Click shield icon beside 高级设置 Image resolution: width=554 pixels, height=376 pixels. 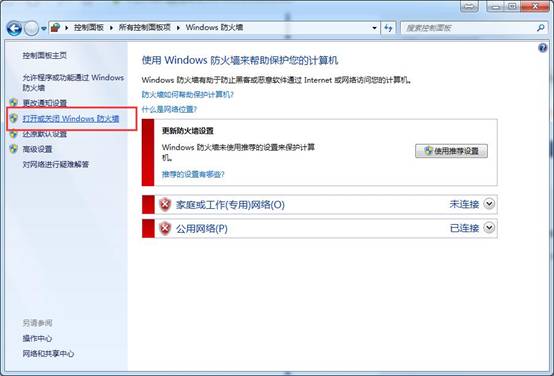[x=13, y=149]
